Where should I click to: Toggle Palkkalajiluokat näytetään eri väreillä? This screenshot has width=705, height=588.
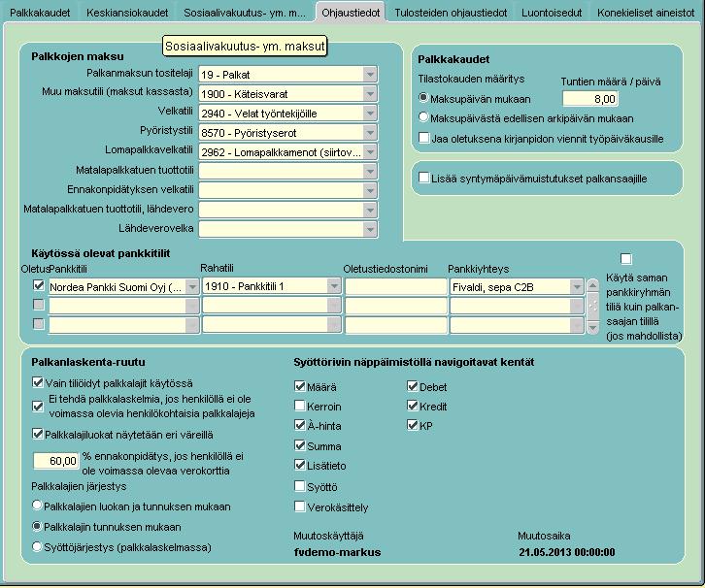pos(38,434)
